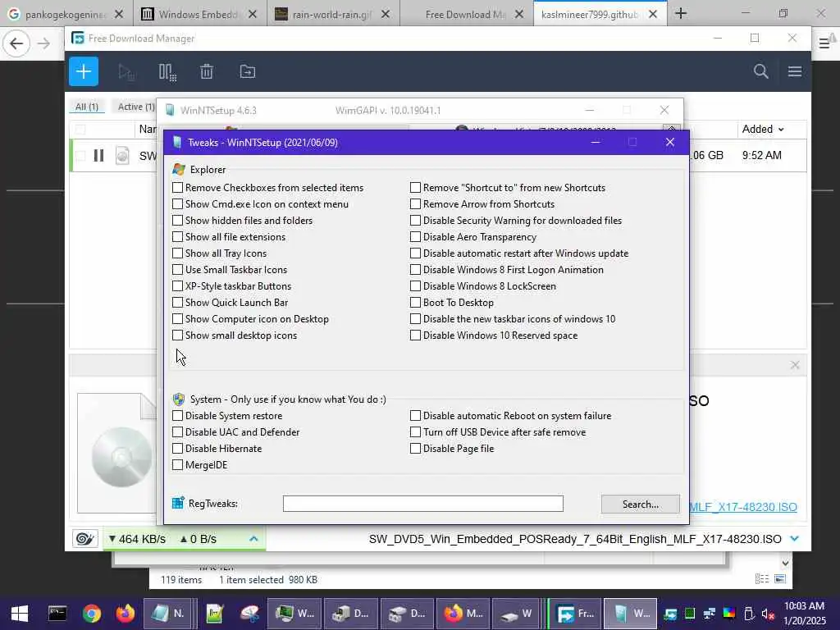
Task: Switch to Free Download Manager taskbar button
Action: (x=575, y=614)
